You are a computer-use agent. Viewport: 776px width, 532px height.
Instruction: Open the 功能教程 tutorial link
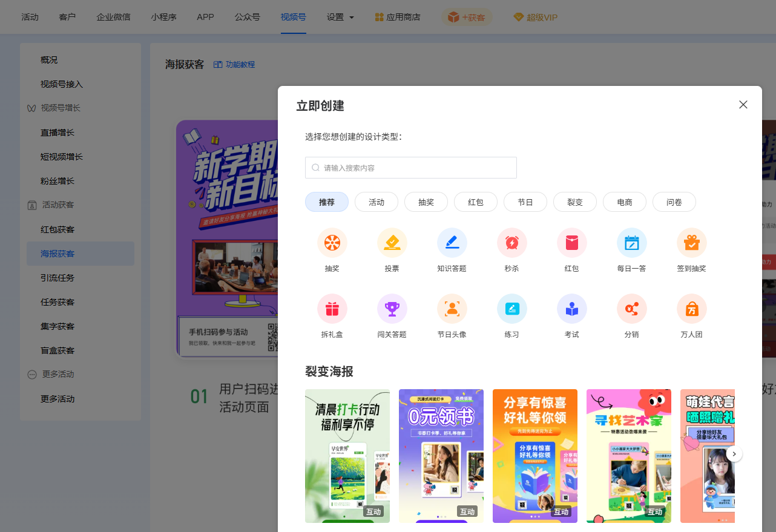coord(234,64)
